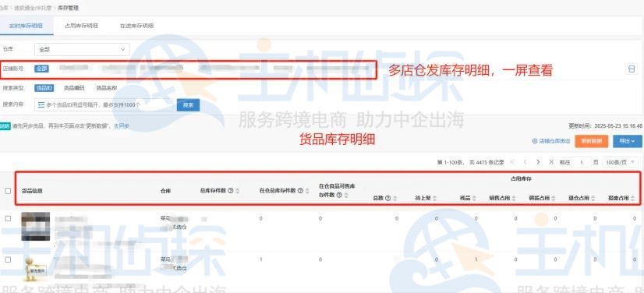The width and height of the screenshot is (644, 293).
Task: Follow the 去同步 link
Action: [122, 126]
